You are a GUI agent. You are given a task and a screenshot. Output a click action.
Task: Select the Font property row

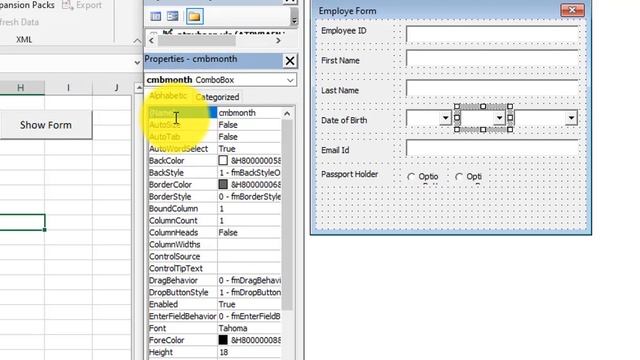(x=214, y=328)
